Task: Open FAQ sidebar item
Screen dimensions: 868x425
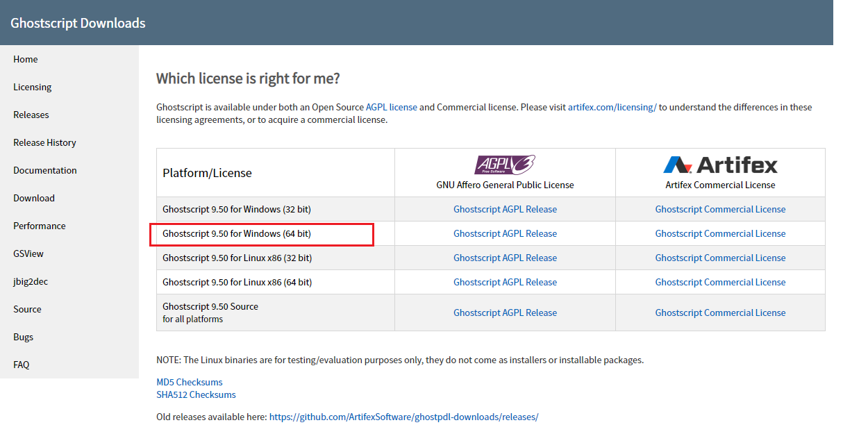Action: point(22,365)
